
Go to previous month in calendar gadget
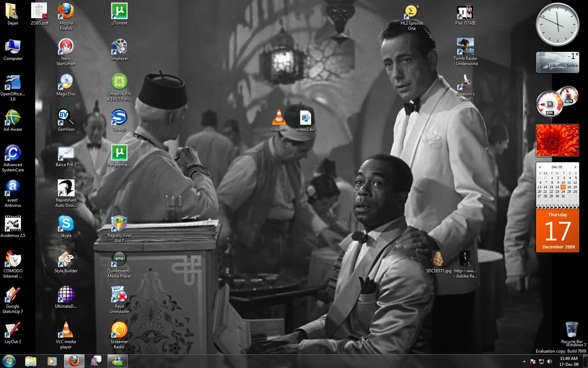click(540, 167)
